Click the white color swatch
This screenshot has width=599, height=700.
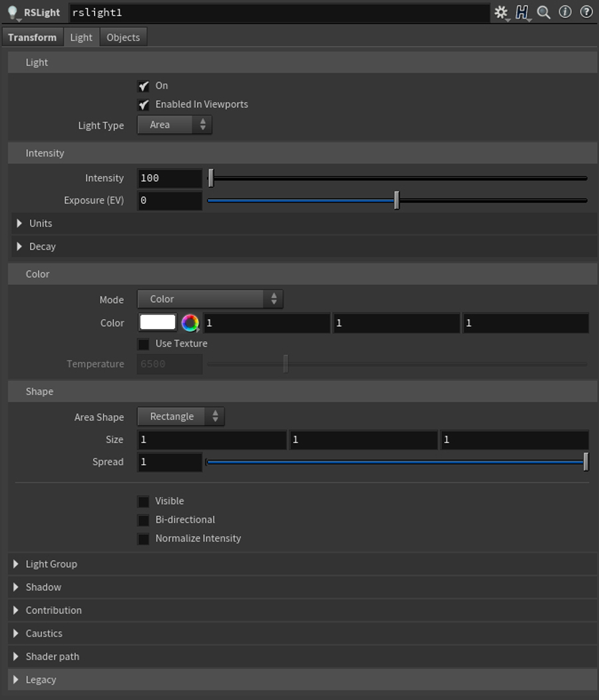click(158, 322)
